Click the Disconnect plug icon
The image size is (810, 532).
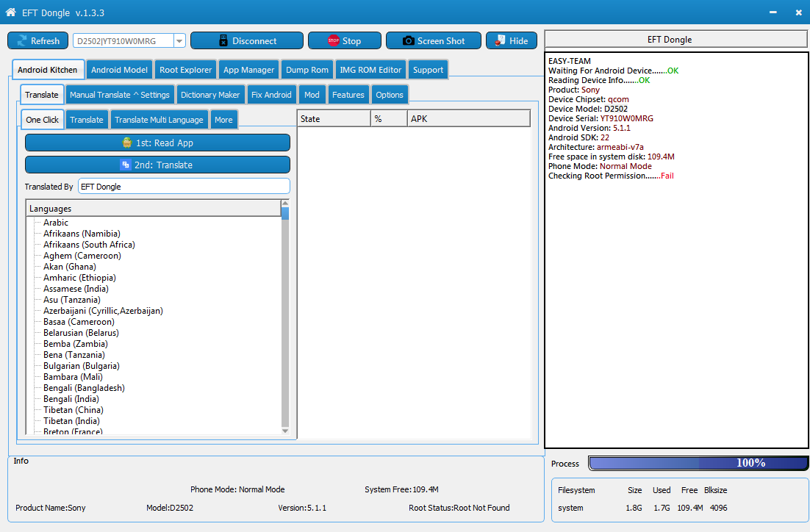223,41
